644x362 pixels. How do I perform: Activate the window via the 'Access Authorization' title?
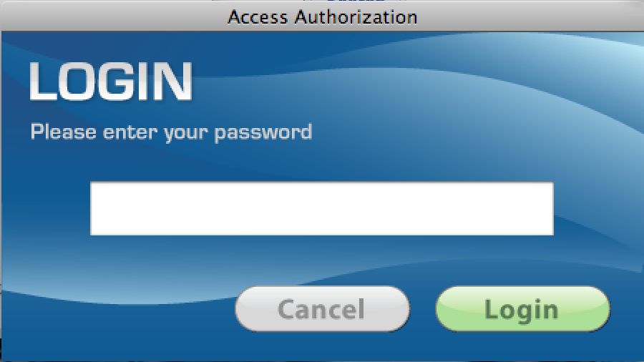323,17
